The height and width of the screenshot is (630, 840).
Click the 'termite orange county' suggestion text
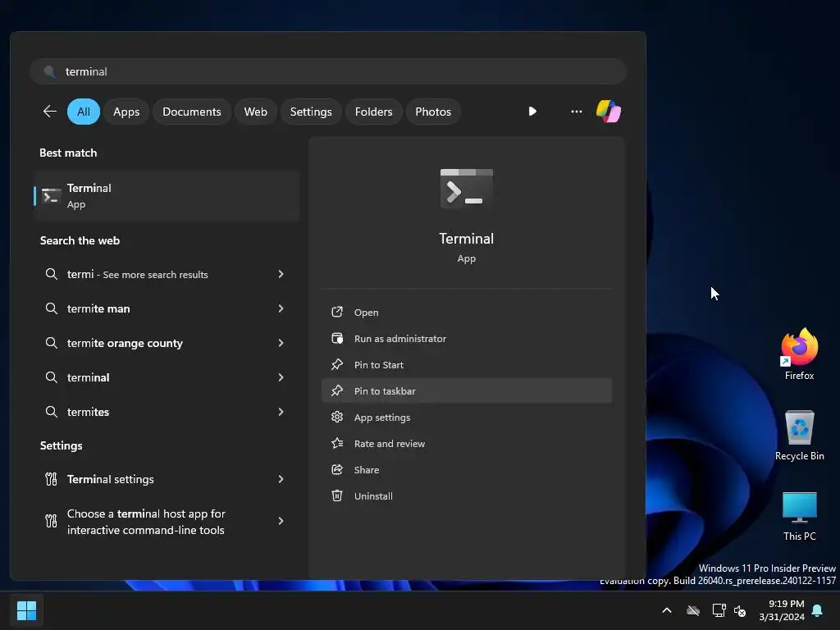pyautogui.click(x=125, y=343)
